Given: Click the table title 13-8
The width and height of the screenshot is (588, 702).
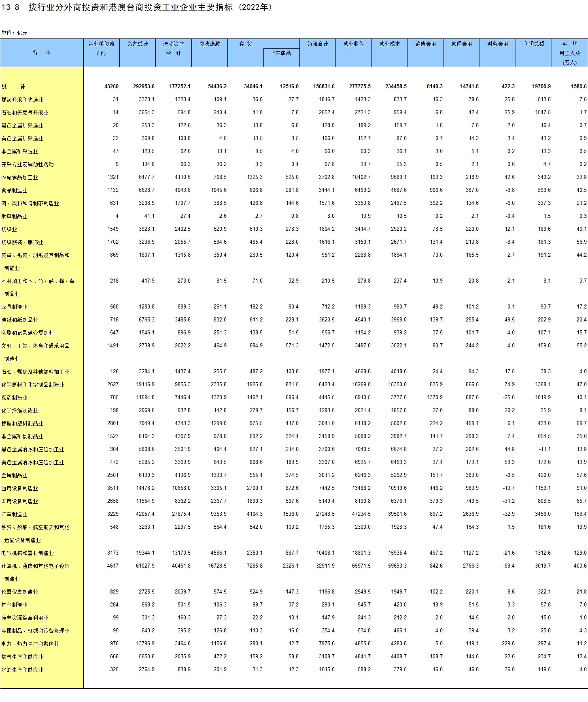Looking at the screenshot, I should pyautogui.click(x=137, y=7).
